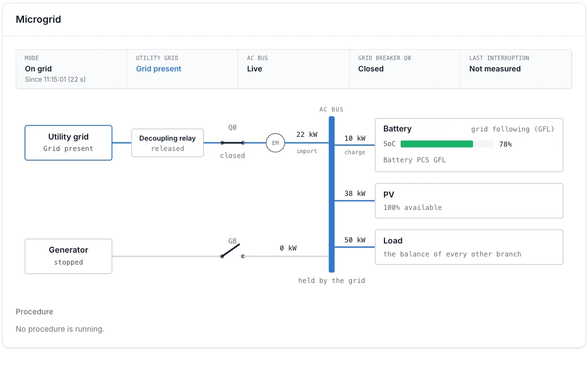Click the EM energy meter symbol

coord(275,143)
